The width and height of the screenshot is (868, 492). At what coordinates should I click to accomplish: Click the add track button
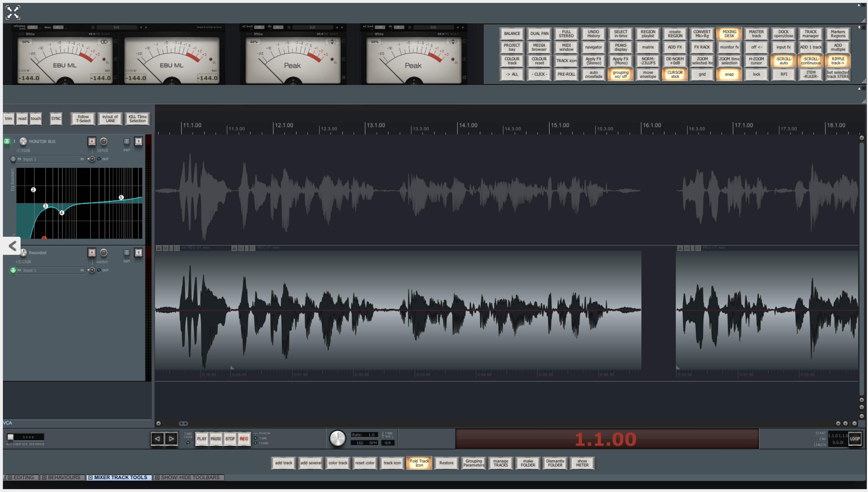coord(283,463)
